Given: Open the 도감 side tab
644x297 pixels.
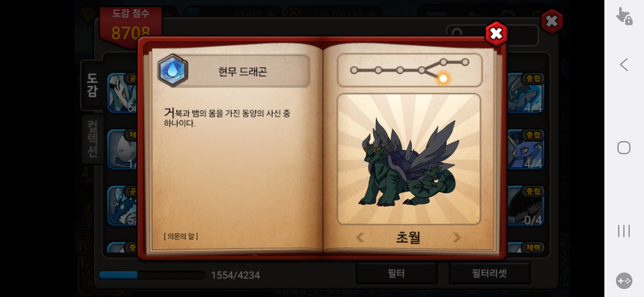Looking at the screenshot, I should [92, 85].
